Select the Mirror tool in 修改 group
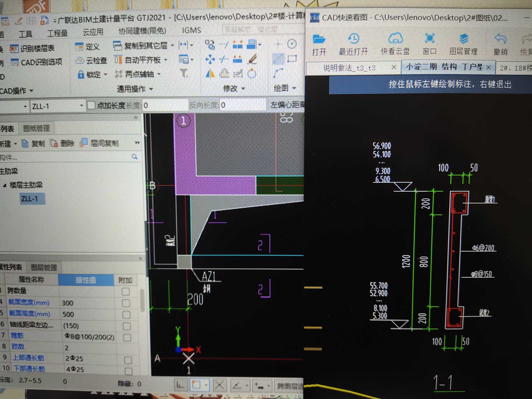Viewport: 532px width, 399px height. (x=210, y=73)
